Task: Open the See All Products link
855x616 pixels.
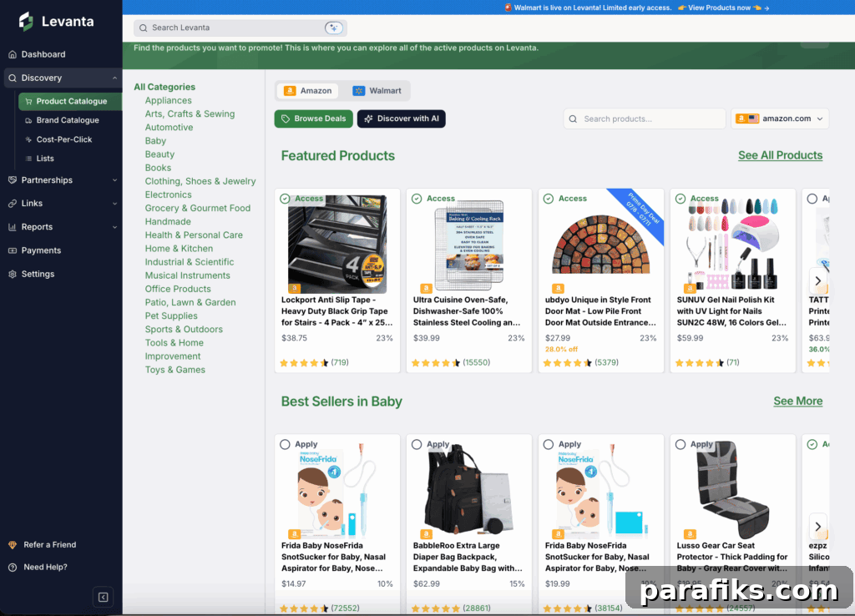Action: click(x=781, y=155)
